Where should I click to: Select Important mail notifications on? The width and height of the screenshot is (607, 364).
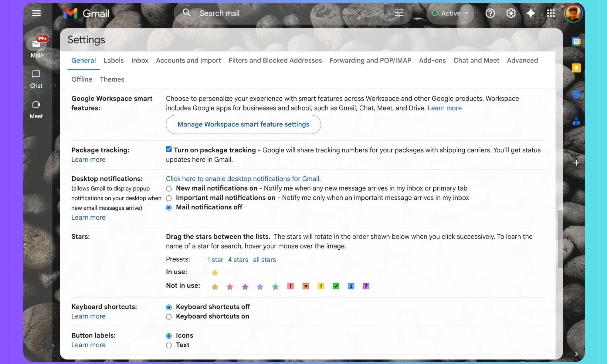click(169, 198)
